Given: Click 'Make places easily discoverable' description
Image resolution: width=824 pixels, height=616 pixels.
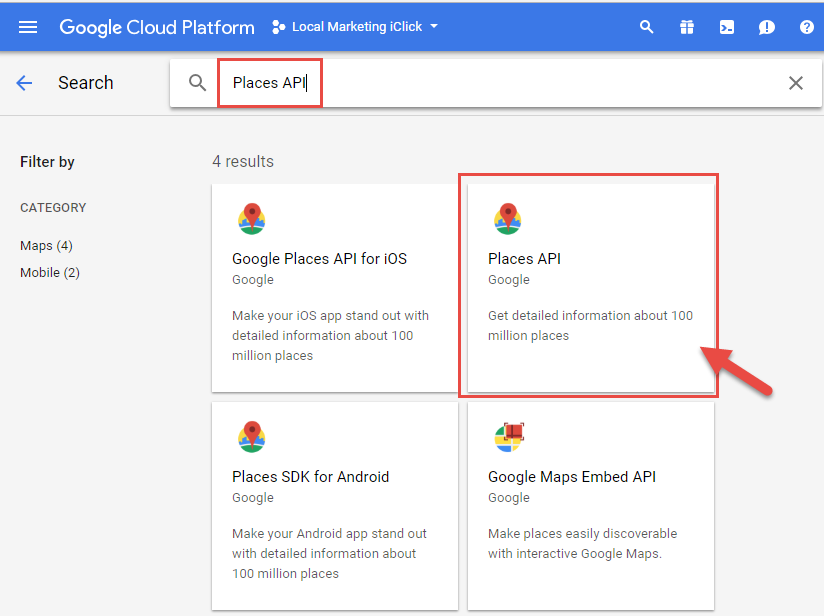Looking at the screenshot, I should click(x=582, y=543).
